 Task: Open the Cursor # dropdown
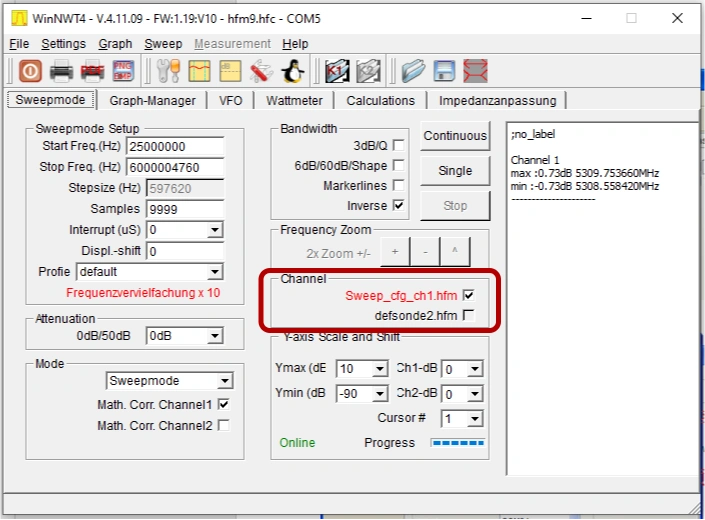pyautogui.click(x=475, y=419)
